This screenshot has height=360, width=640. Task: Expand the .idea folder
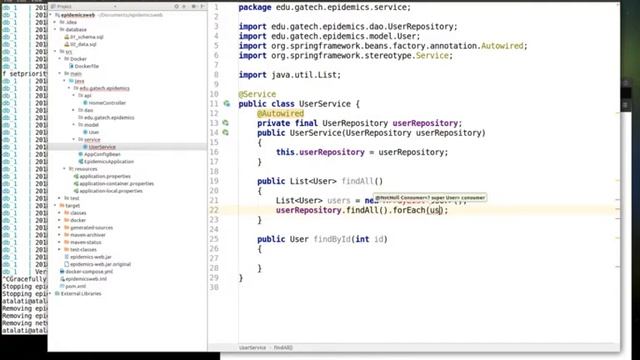point(56,22)
